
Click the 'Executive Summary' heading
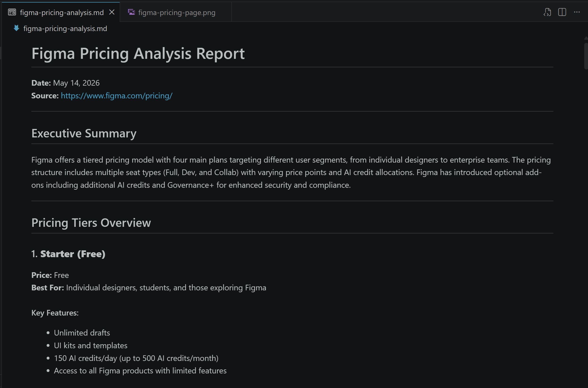coord(84,134)
